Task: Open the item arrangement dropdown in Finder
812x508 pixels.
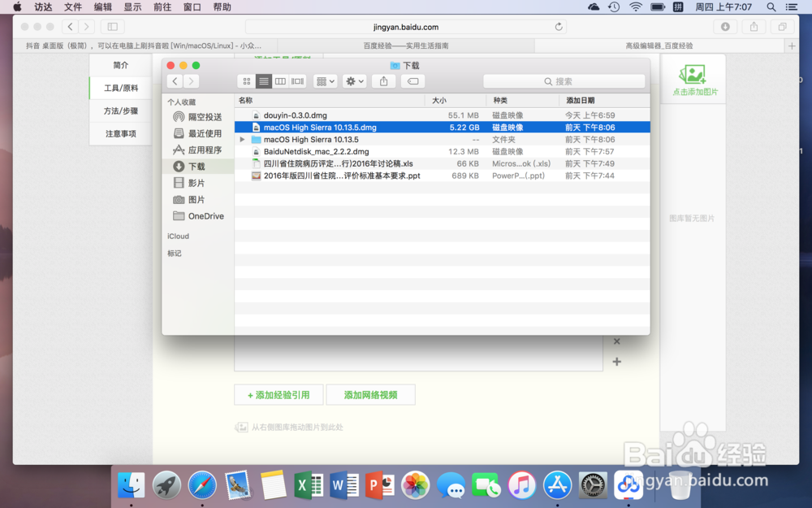Action: (326, 81)
